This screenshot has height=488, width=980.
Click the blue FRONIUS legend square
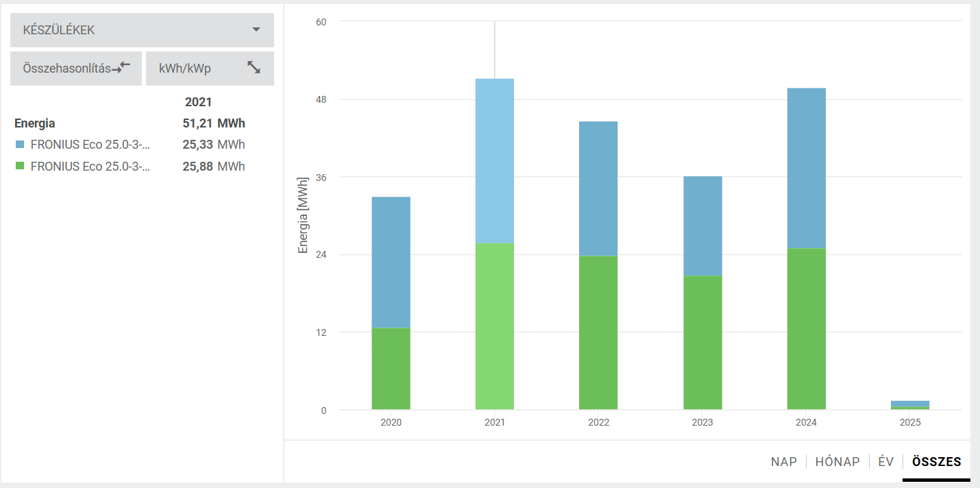click(20, 145)
